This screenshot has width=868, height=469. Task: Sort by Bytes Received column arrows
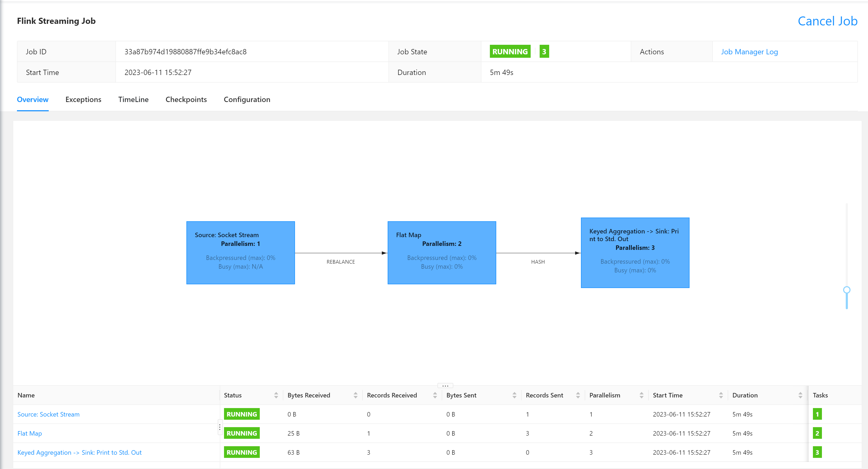pos(356,395)
